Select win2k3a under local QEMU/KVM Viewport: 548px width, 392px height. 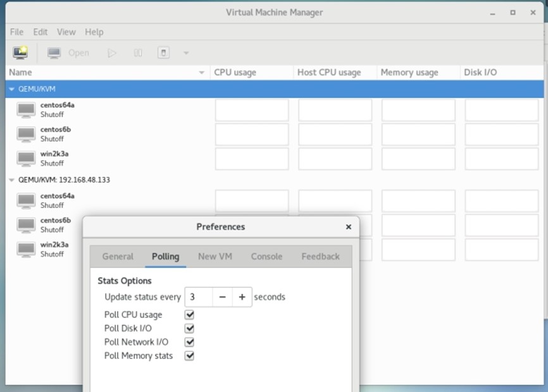coord(54,159)
